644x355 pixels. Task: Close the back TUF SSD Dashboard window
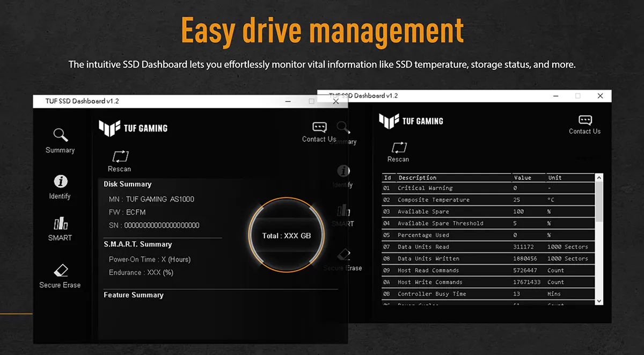point(600,96)
